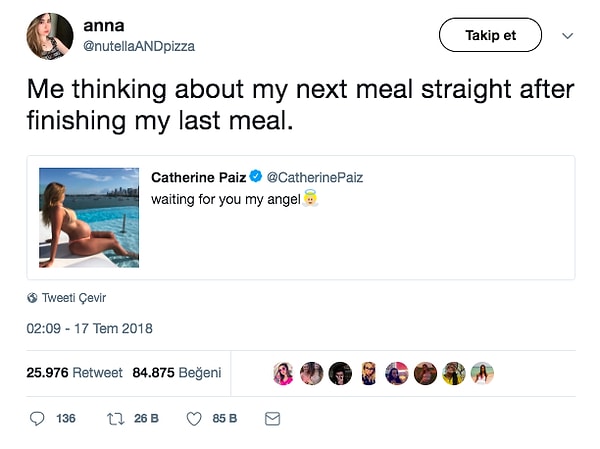
Task: Click the globe icon beside Tweeti Çevir
Action: [x=32, y=298]
